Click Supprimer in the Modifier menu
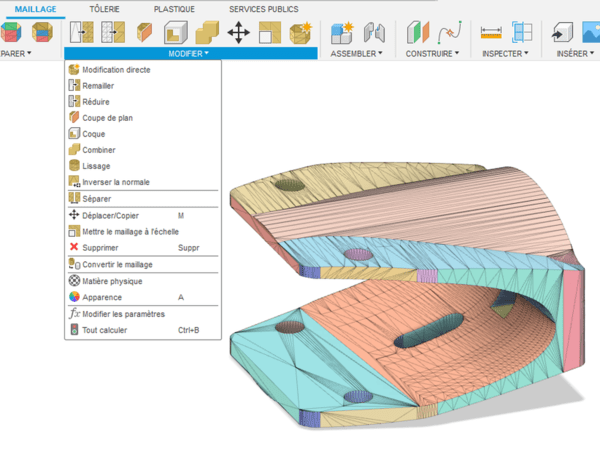 [x=101, y=247]
